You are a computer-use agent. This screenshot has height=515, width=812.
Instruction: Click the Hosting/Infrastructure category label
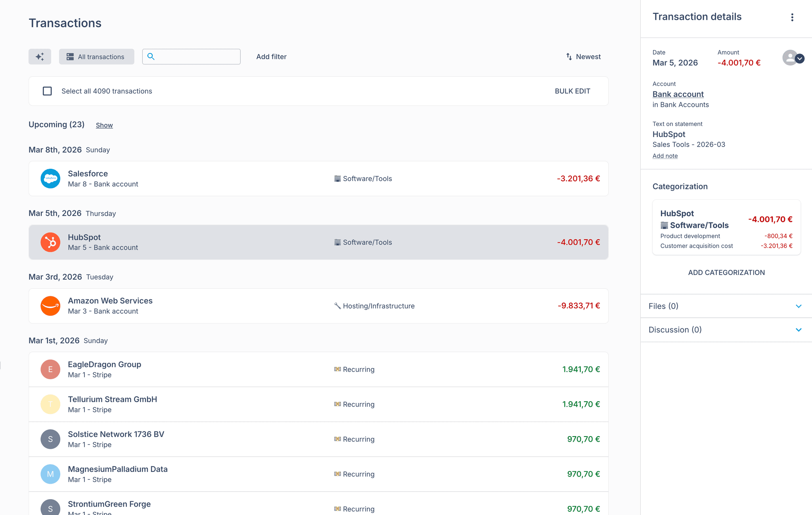379,306
